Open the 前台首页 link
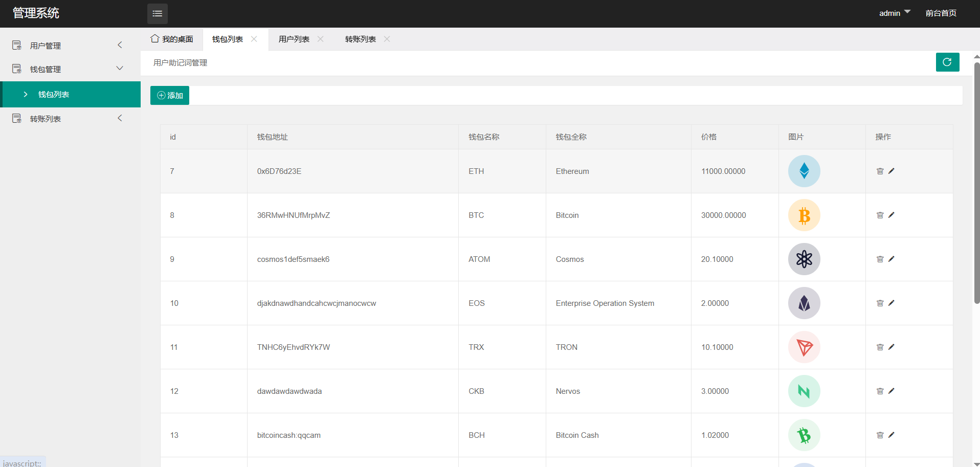The height and width of the screenshot is (467, 980). point(941,13)
